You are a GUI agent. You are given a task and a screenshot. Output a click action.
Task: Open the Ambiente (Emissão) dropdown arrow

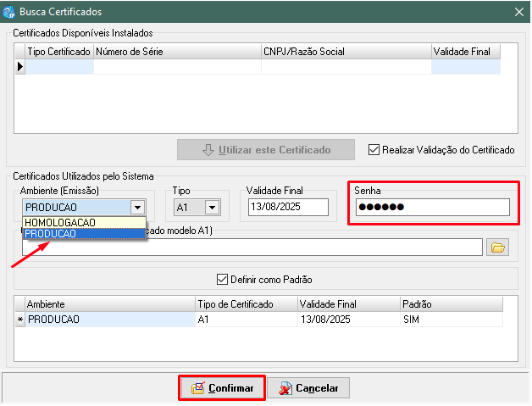[x=137, y=207]
